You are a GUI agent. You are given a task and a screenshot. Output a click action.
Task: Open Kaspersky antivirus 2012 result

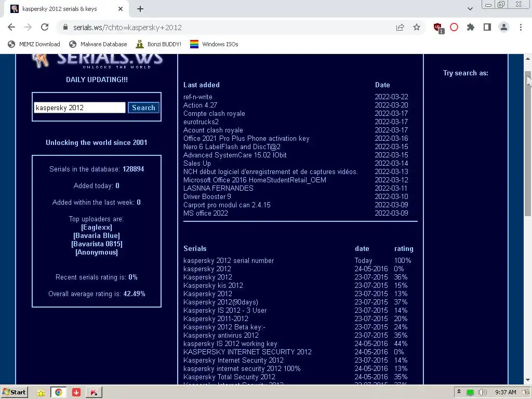coord(221,336)
